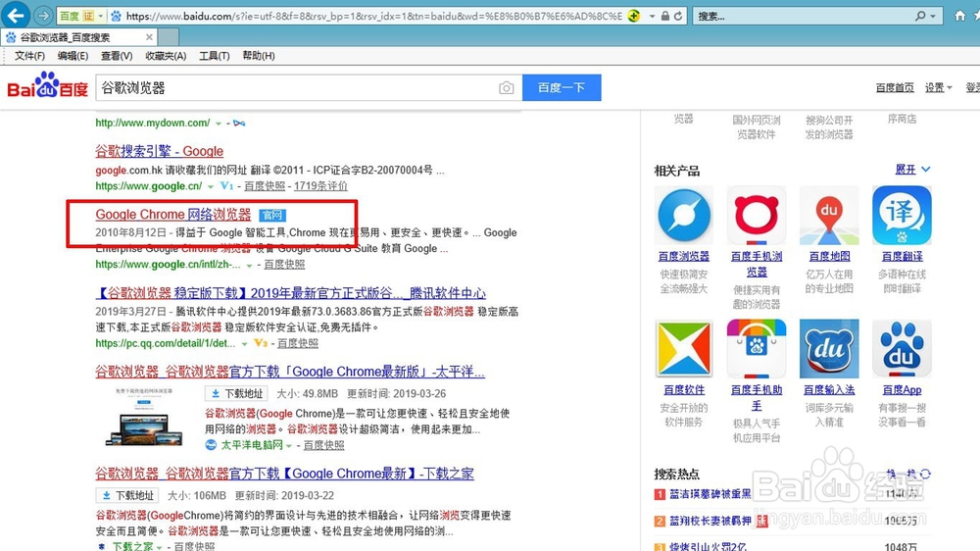Refresh hot searches with 换一换 icon
Viewport: 980px width, 551px height.
[x=925, y=475]
